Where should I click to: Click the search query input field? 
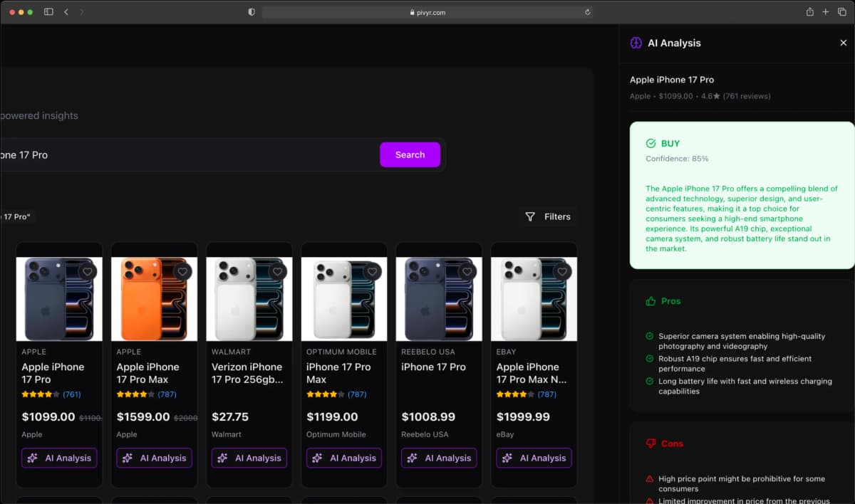tap(185, 154)
